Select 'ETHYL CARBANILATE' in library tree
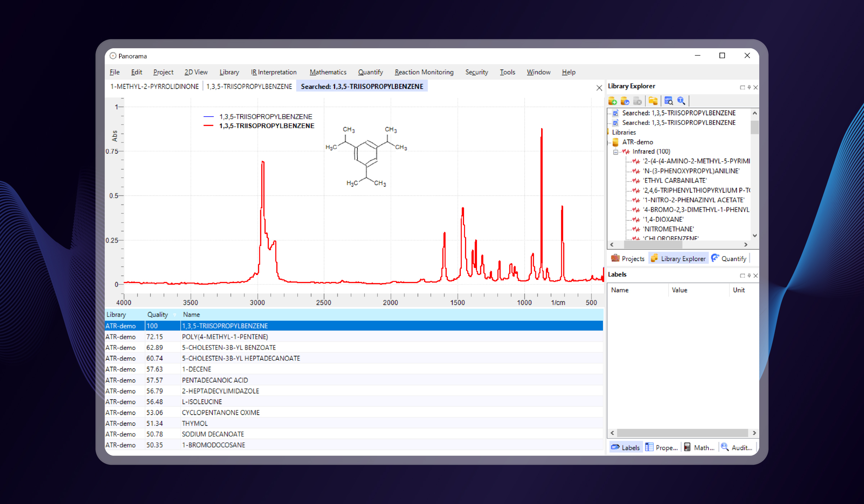The image size is (864, 504). click(675, 180)
